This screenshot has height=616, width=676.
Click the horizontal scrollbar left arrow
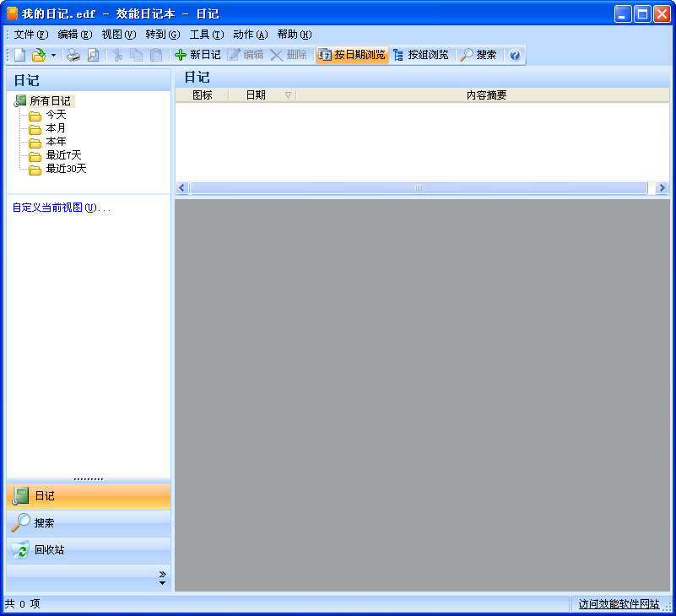(x=182, y=188)
